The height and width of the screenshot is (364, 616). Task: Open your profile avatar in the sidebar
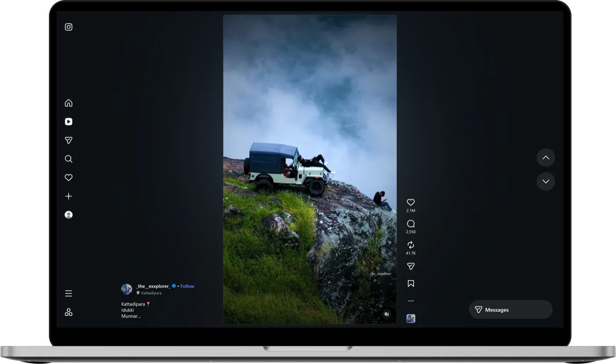click(69, 215)
